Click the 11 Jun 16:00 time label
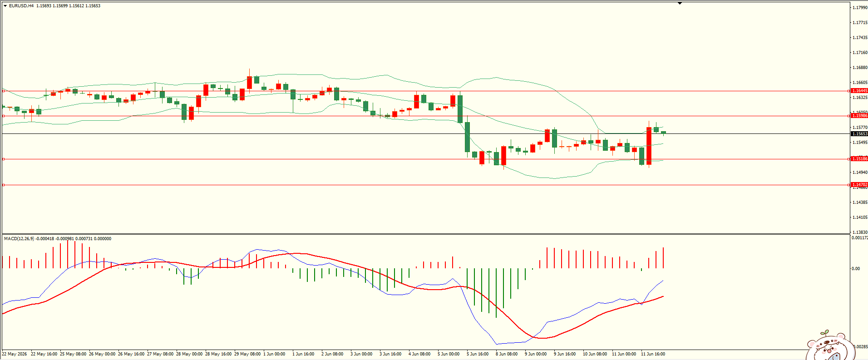The image size is (868, 360). 653,354
